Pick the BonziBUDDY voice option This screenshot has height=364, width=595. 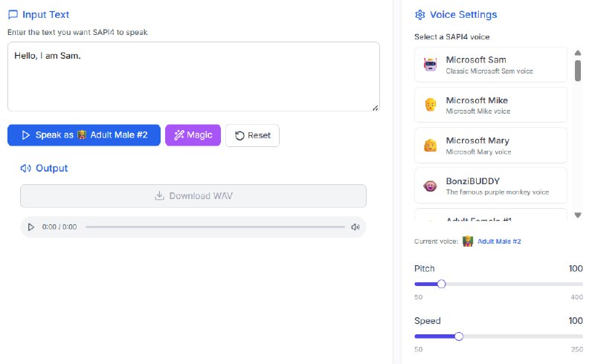point(491,186)
